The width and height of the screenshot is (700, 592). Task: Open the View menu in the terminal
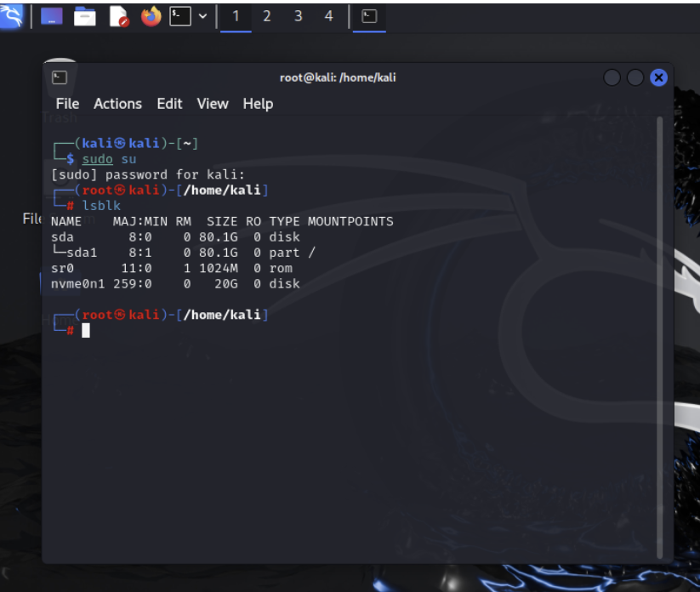(212, 103)
